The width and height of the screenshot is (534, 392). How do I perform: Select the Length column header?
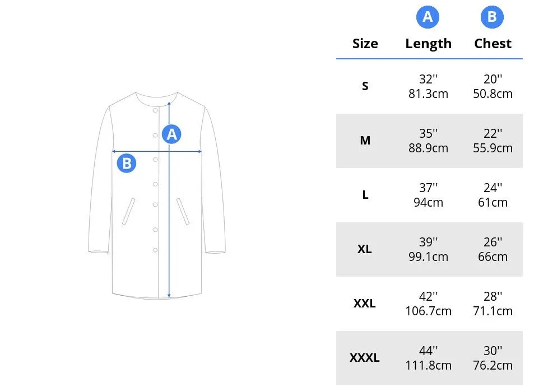pos(428,44)
